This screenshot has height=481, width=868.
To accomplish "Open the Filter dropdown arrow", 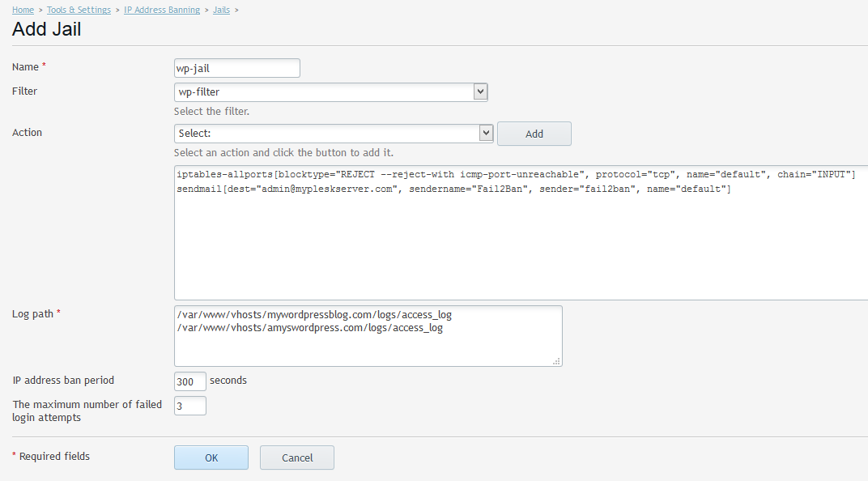I will (480, 92).
